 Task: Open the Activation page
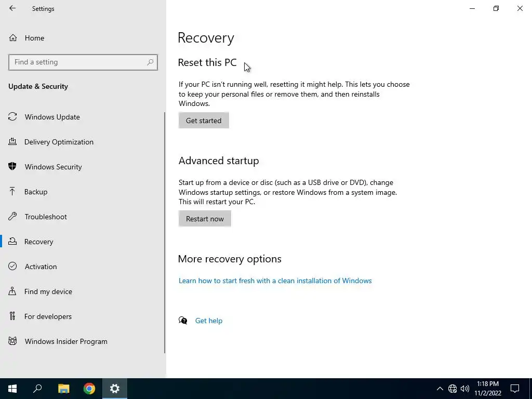[41, 267]
